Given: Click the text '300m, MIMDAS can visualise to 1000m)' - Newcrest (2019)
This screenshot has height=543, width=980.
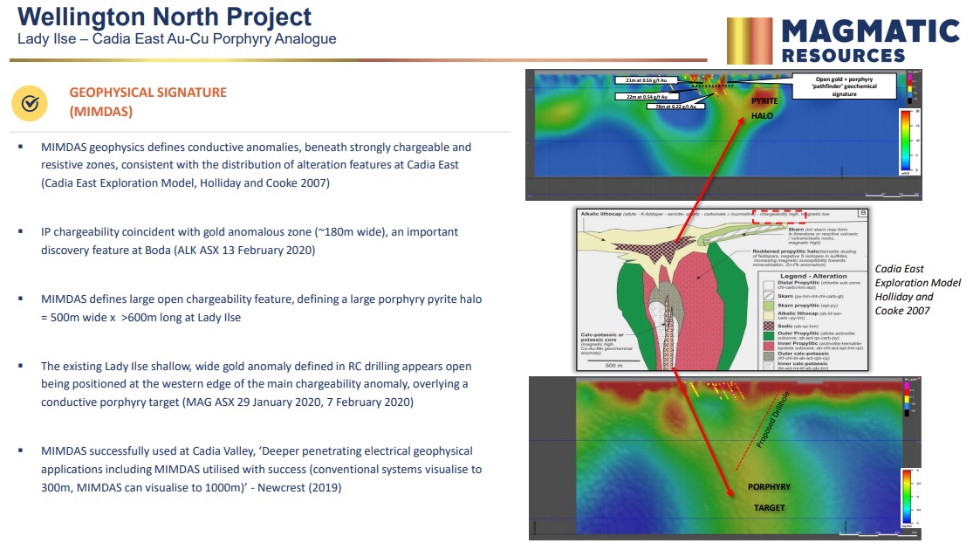Looking at the screenshot, I should (x=191, y=487).
